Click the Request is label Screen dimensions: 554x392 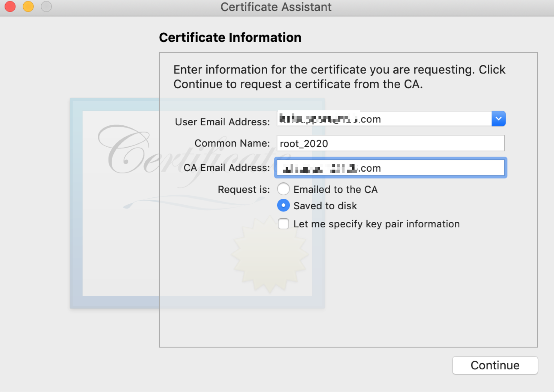[244, 189]
